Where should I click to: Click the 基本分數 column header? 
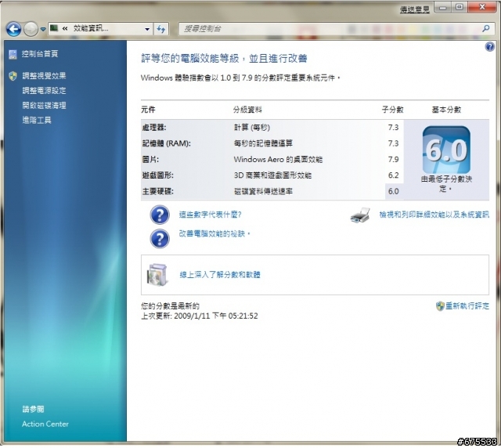coord(446,110)
